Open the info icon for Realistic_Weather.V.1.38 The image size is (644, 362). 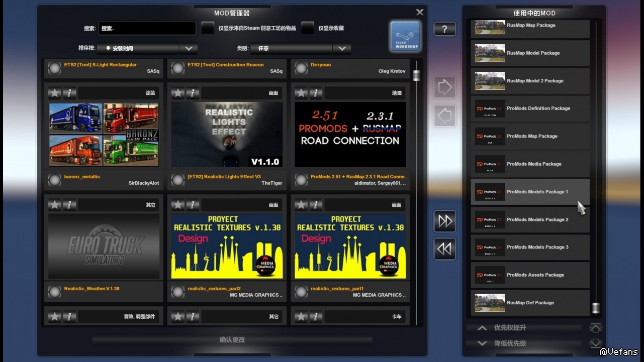pyautogui.click(x=69, y=205)
